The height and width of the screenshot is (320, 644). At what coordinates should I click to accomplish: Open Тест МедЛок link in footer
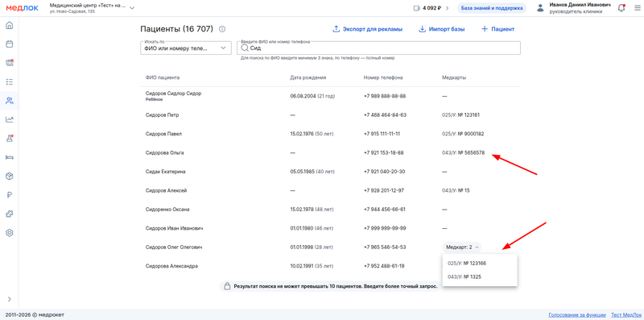point(625,315)
